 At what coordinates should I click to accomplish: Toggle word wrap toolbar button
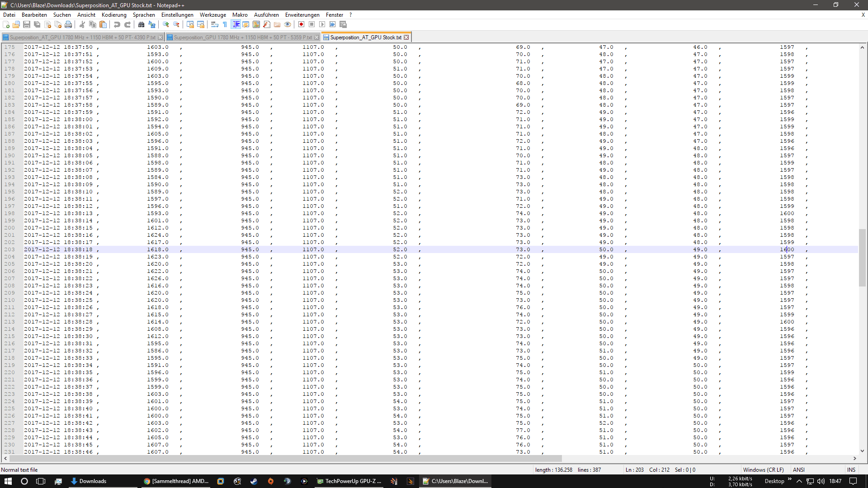215,25
